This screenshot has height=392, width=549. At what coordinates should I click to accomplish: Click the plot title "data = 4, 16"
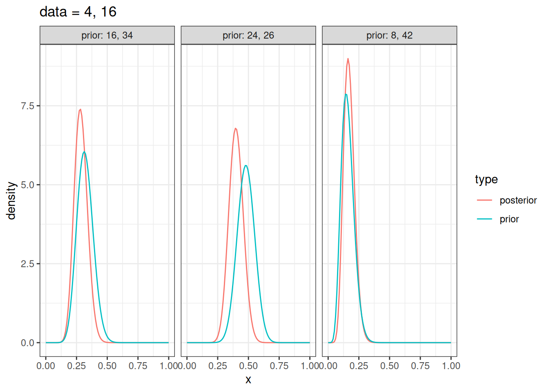pos(78,12)
